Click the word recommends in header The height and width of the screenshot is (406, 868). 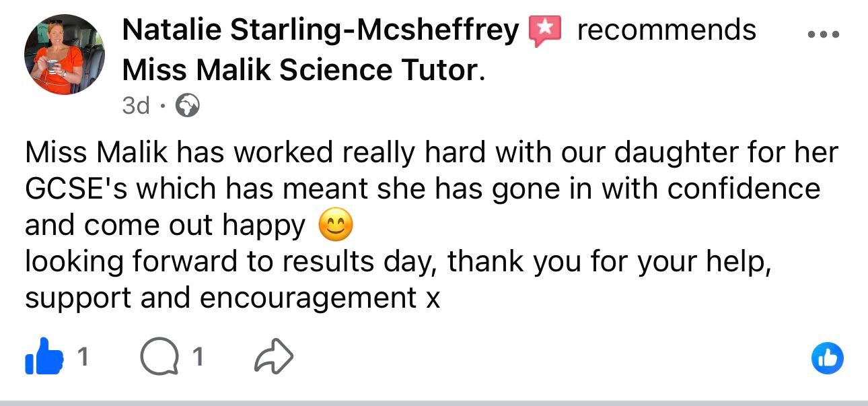[666, 30]
